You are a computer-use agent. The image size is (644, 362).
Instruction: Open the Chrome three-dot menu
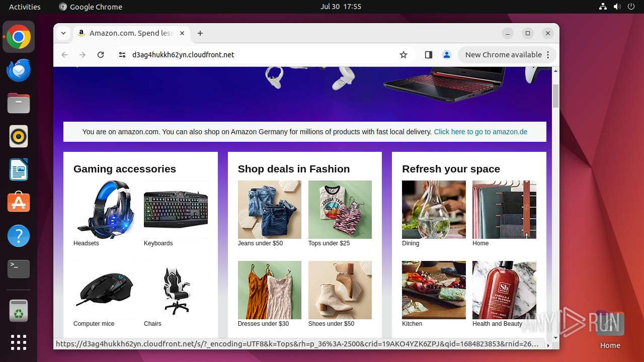(x=548, y=55)
